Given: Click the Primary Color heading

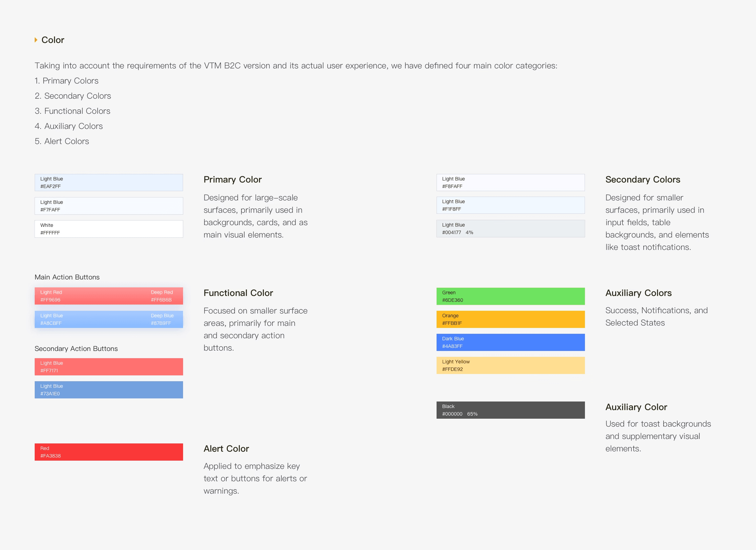Looking at the screenshot, I should (x=233, y=179).
